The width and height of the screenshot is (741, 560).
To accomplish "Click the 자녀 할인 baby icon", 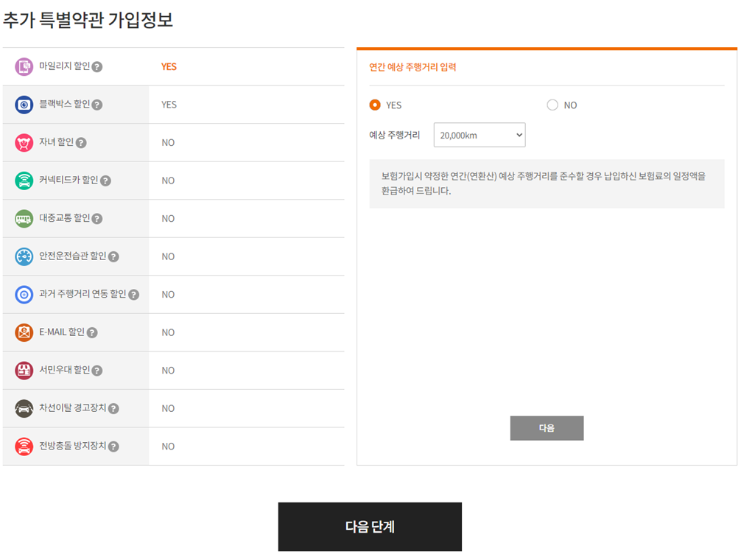I will (x=24, y=143).
